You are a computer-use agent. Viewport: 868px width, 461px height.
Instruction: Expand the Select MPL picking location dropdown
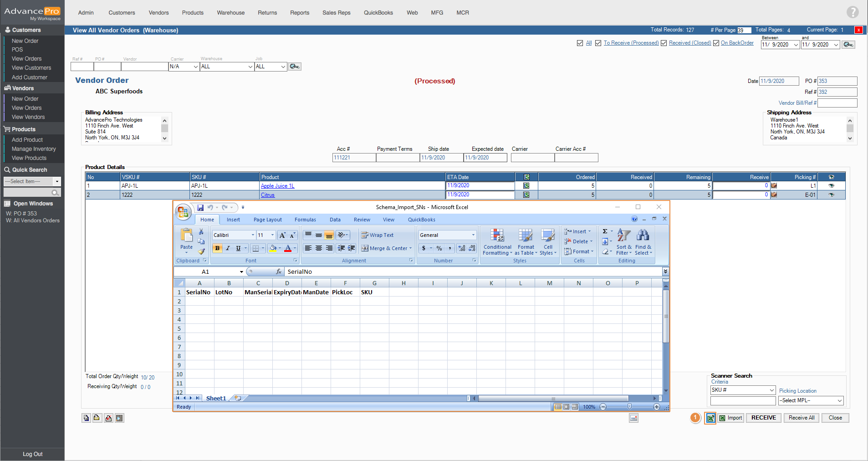tap(811, 400)
